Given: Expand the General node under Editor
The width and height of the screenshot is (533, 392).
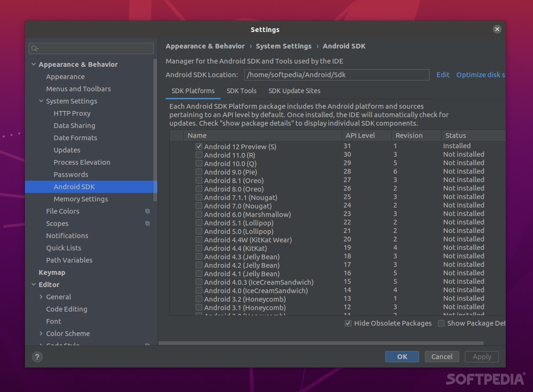Looking at the screenshot, I should (41, 297).
